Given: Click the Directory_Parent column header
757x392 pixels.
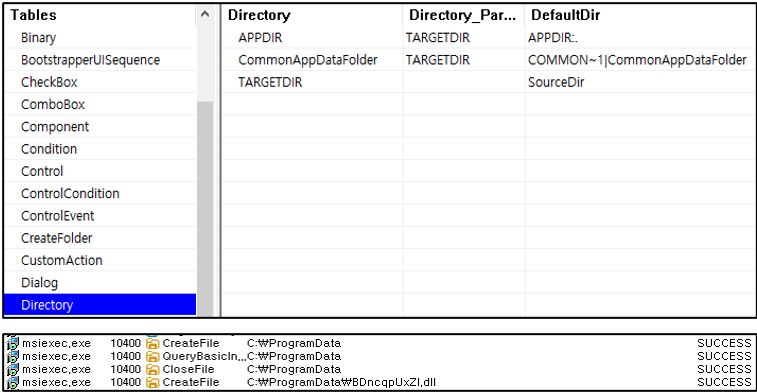Looking at the screenshot, I should coord(464,15).
